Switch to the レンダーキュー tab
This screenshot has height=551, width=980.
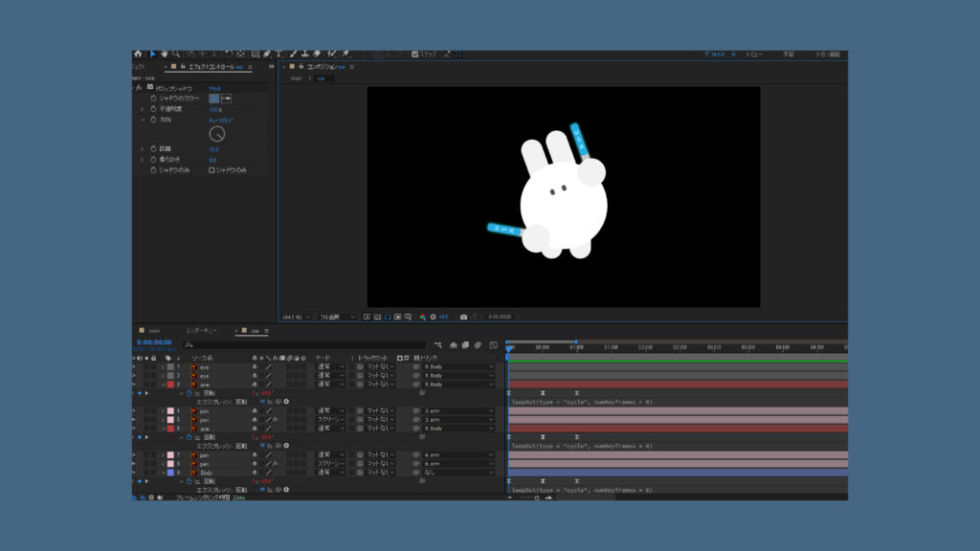201,331
